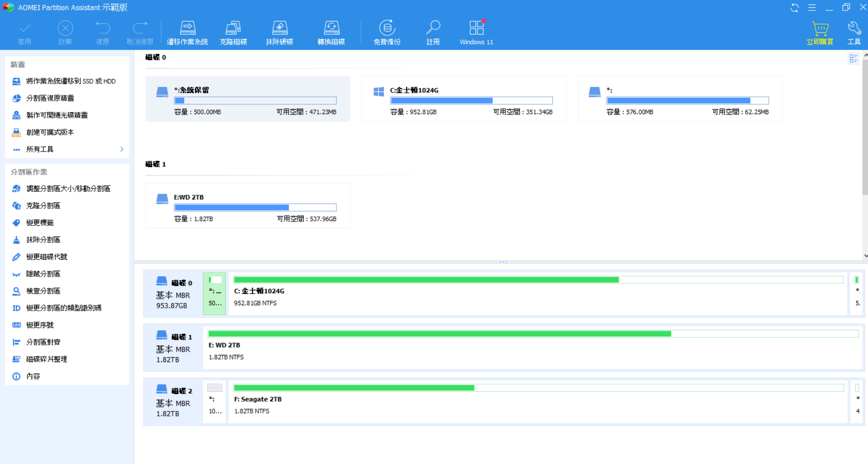
Task: Click the 放棄 discard icon
Action: [x=65, y=33]
